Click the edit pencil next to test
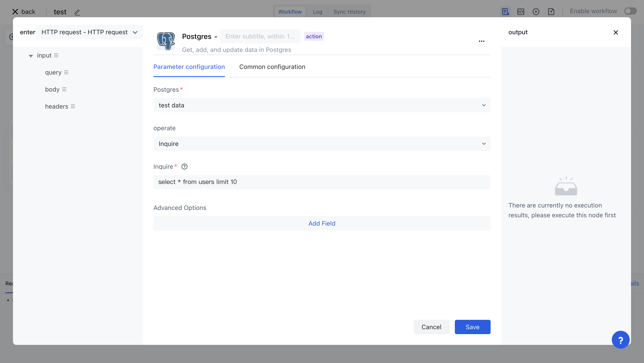 tap(77, 12)
